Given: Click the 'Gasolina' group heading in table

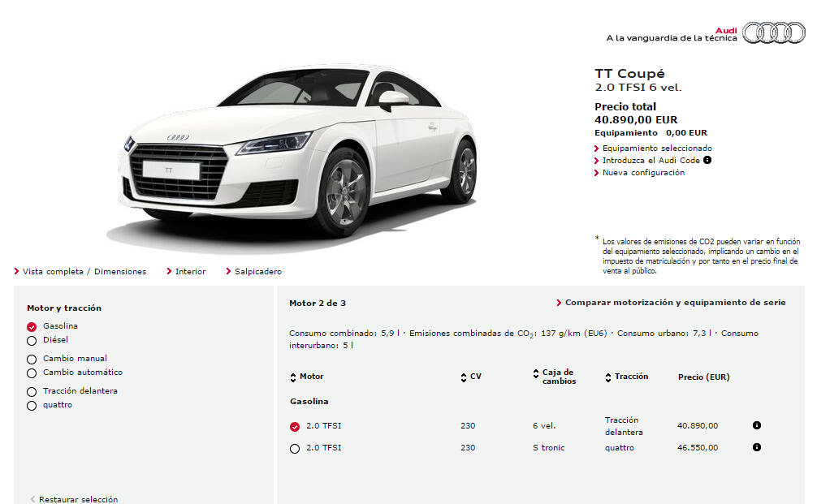Looking at the screenshot, I should tap(309, 402).
